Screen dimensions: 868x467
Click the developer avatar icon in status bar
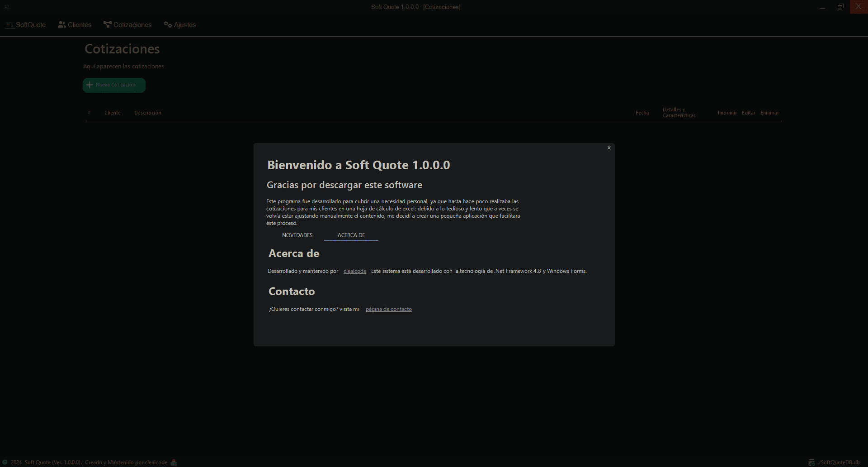(174, 462)
